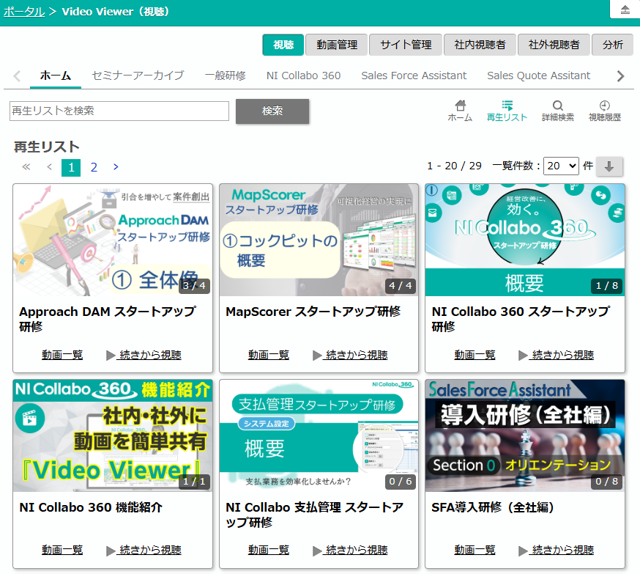The image size is (640, 574).
Task: Click title SFA導入研修 (全社編)
Action: point(493,507)
